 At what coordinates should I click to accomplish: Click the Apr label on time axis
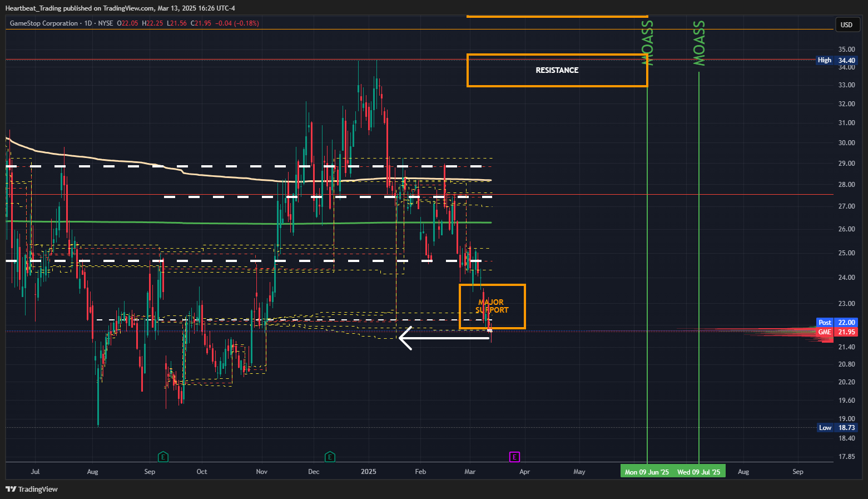(524, 472)
